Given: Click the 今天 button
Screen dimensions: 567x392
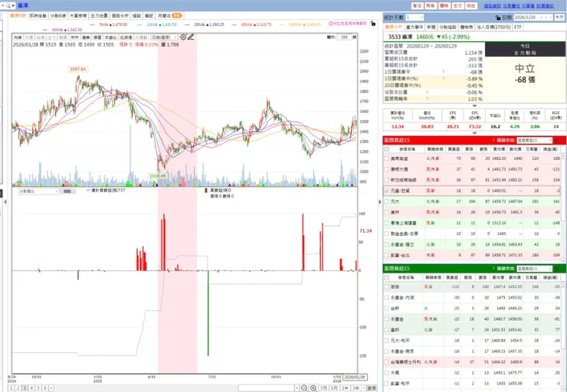Looking at the screenshot, I should tap(559, 18).
